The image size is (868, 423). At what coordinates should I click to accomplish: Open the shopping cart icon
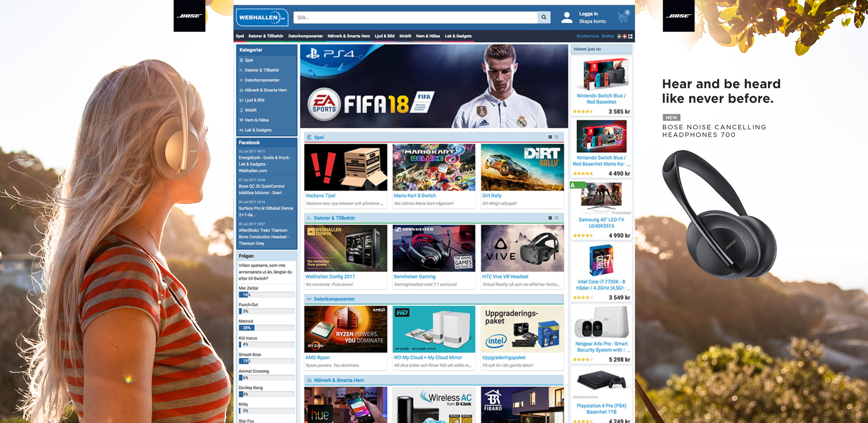pyautogui.click(x=623, y=17)
